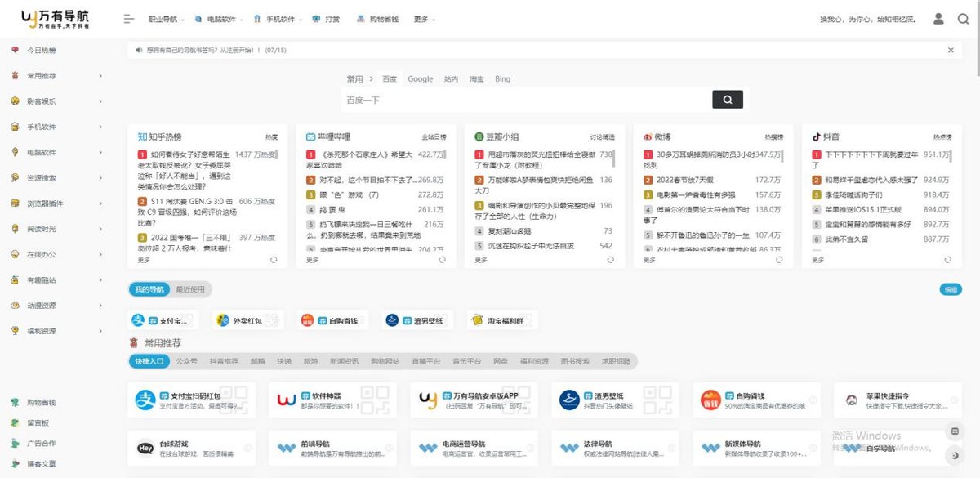Click the 博客文章 sidebar icon
Viewport: 980px width, 478px height.
15,464
